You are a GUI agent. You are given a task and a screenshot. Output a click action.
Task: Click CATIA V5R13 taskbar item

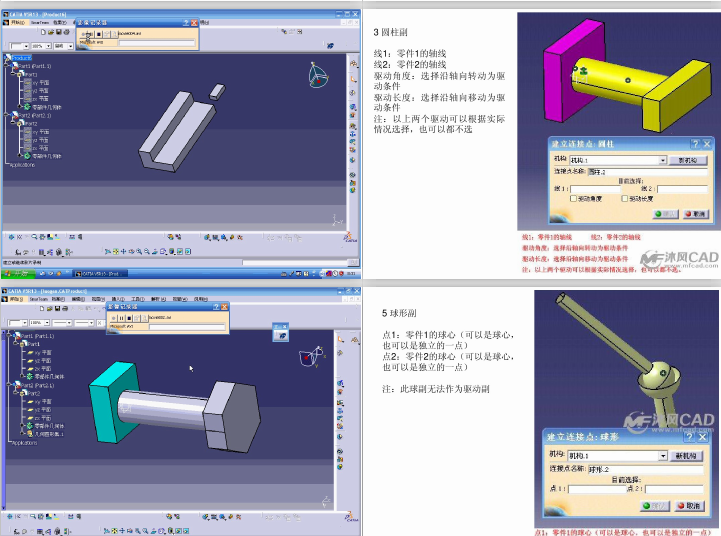100,274
